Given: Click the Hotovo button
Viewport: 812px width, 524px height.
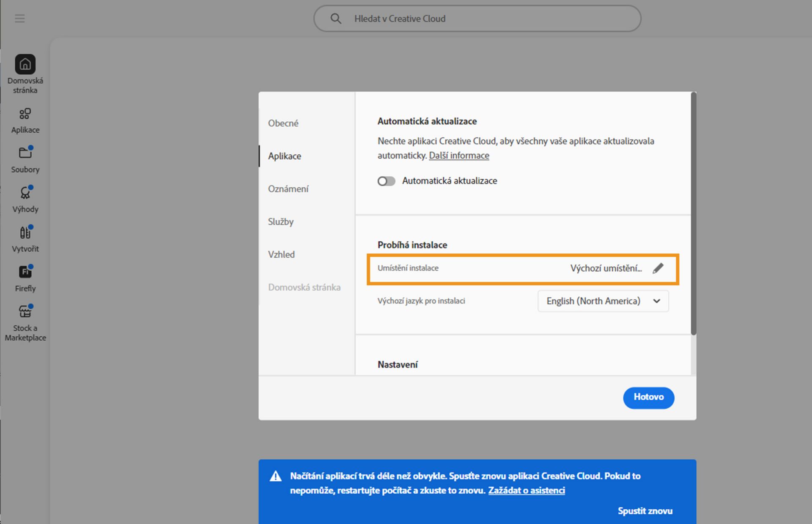Looking at the screenshot, I should tap(648, 397).
